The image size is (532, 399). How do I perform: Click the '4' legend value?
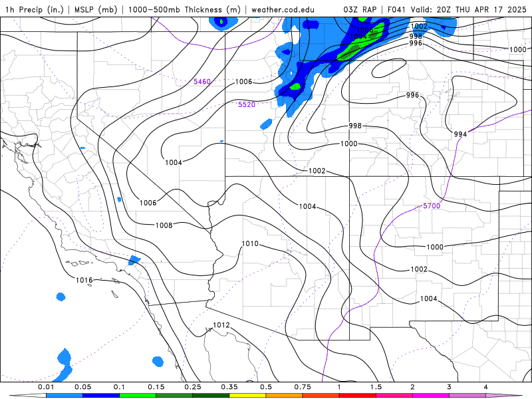click(x=486, y=387)
